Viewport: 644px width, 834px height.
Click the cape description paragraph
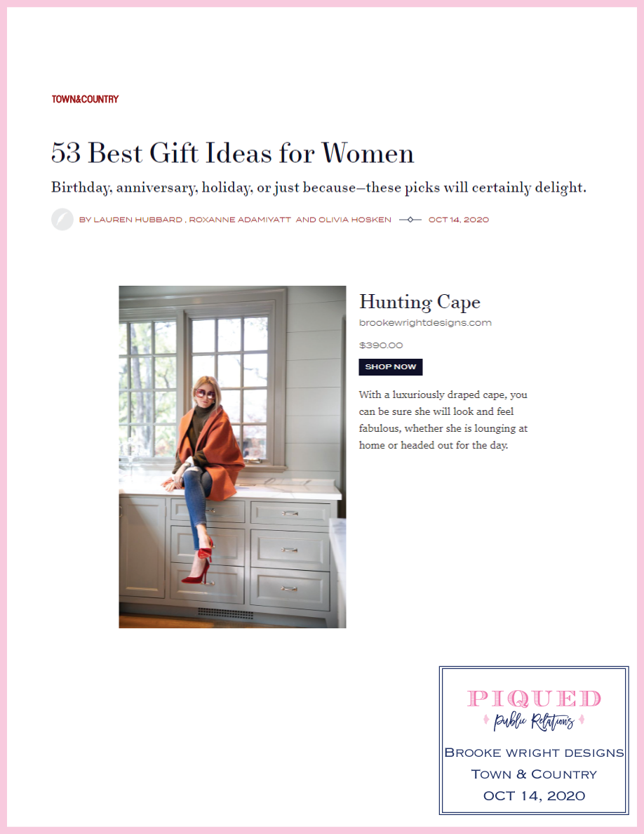coord(443,420)
